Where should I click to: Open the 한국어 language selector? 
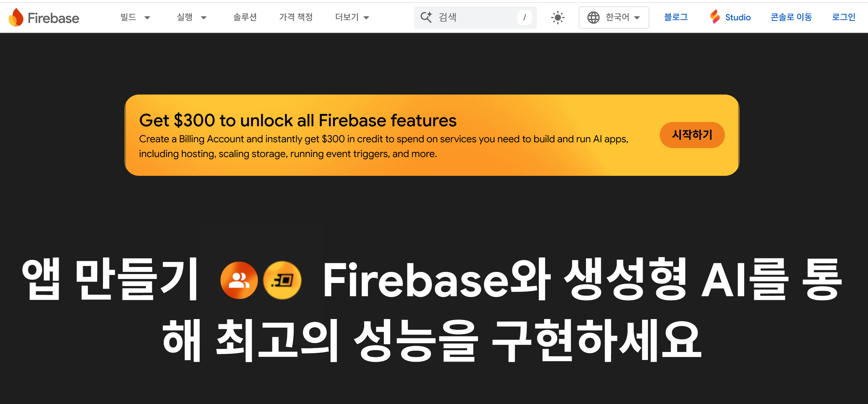pyautogui.click(x=614, y=17)
